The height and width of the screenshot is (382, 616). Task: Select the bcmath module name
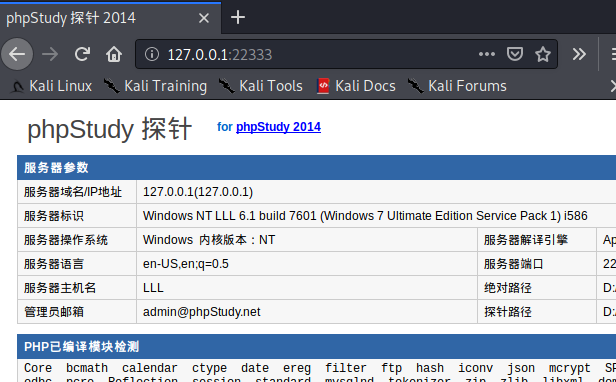87,368
